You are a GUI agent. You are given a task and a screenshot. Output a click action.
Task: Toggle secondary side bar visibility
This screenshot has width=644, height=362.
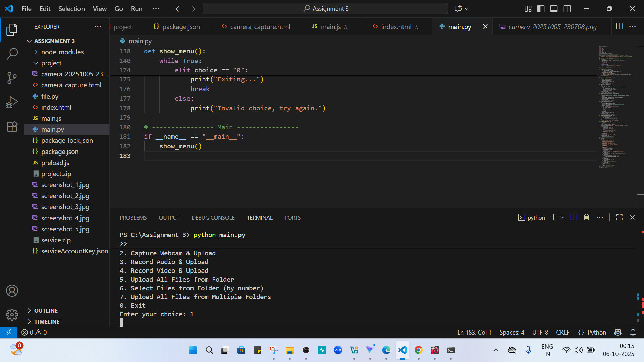567,9
